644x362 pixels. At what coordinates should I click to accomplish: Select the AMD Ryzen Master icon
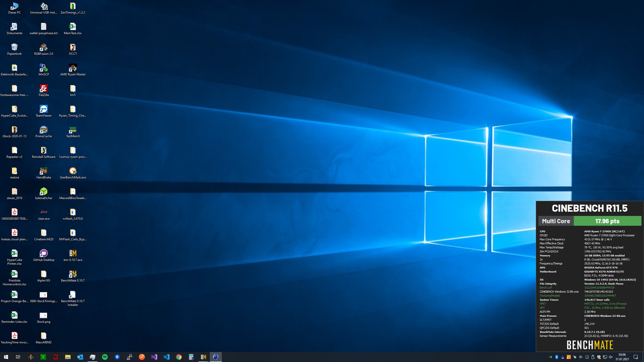tap(73, 70)
